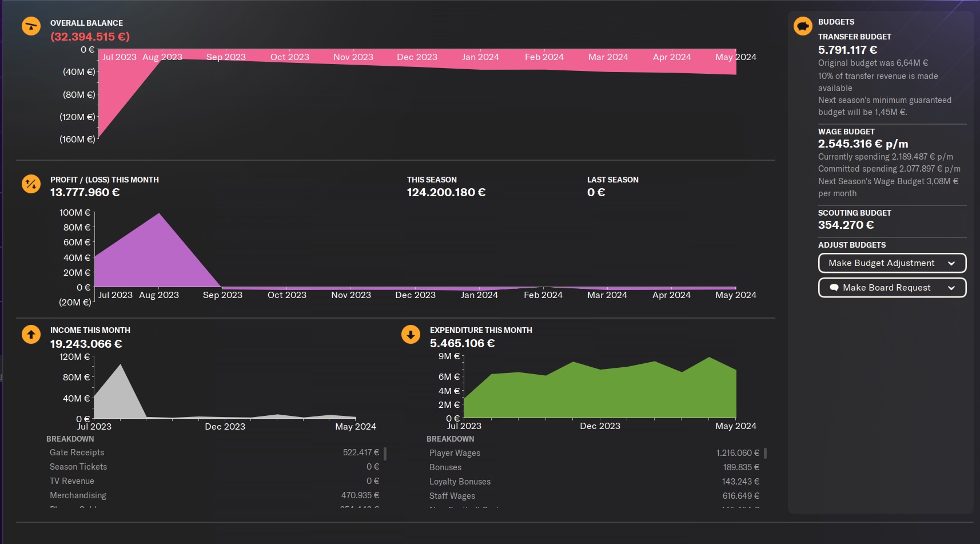This screenshot has height=544, width=980.
Task: Click the Wage Budget heading
Action: coord(846,132)
